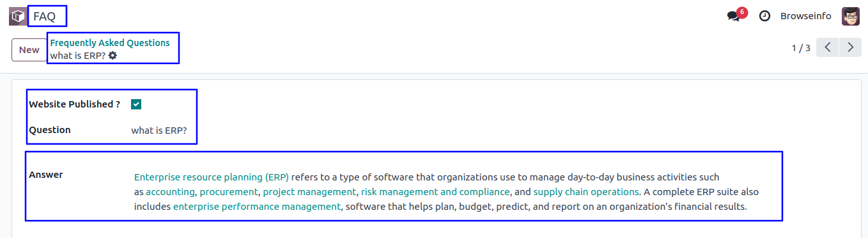
Task: Open enterprise performance management link
Action: [x=257, y=207]
